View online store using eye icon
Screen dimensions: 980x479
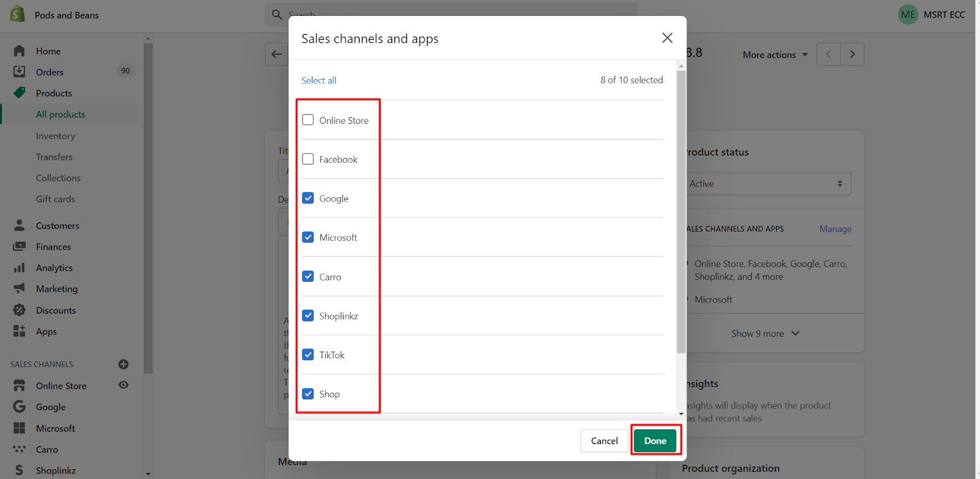124,385
